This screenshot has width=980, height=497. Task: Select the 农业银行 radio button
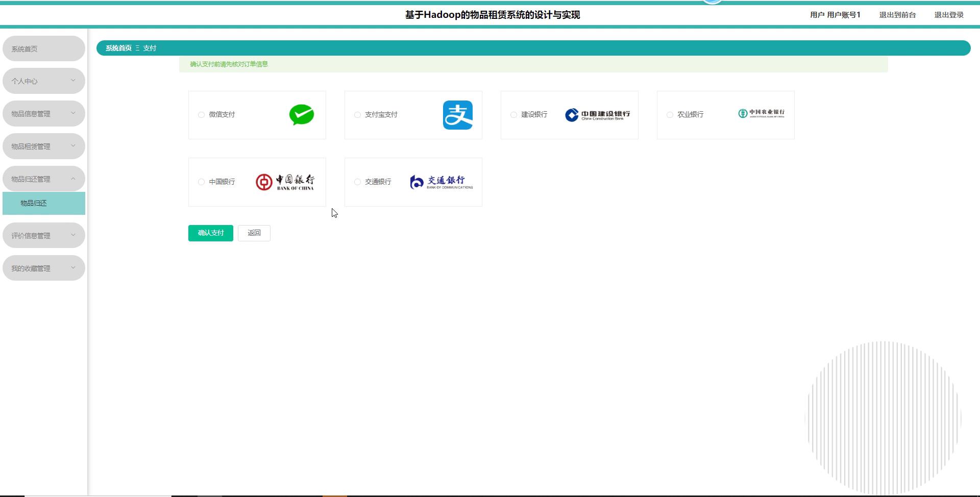click(670, 115)
